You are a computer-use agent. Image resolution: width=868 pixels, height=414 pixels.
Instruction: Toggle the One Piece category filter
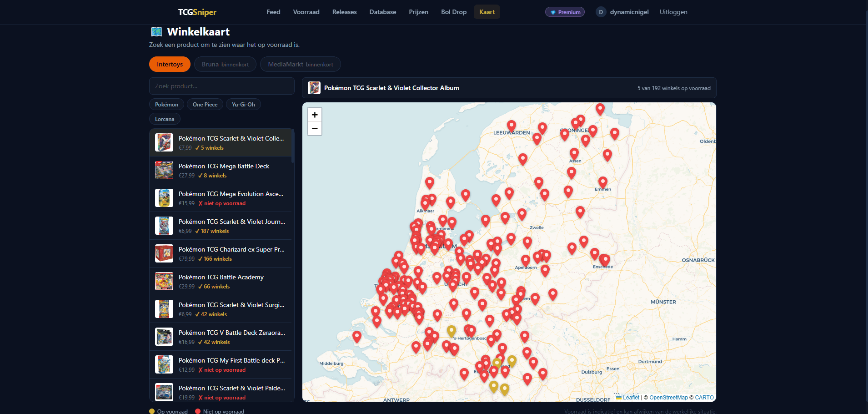[205, 105]
